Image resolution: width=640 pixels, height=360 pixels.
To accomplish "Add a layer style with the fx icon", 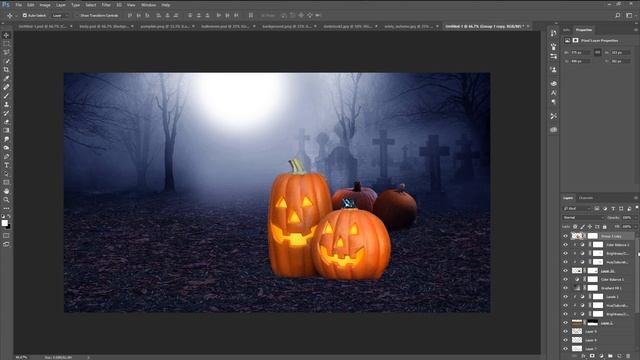I will click(584, 356).
